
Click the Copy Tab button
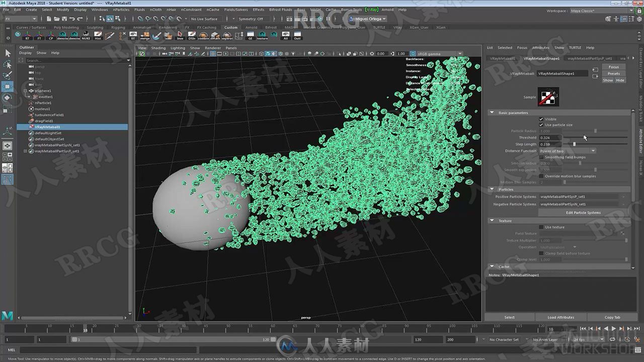612,317
